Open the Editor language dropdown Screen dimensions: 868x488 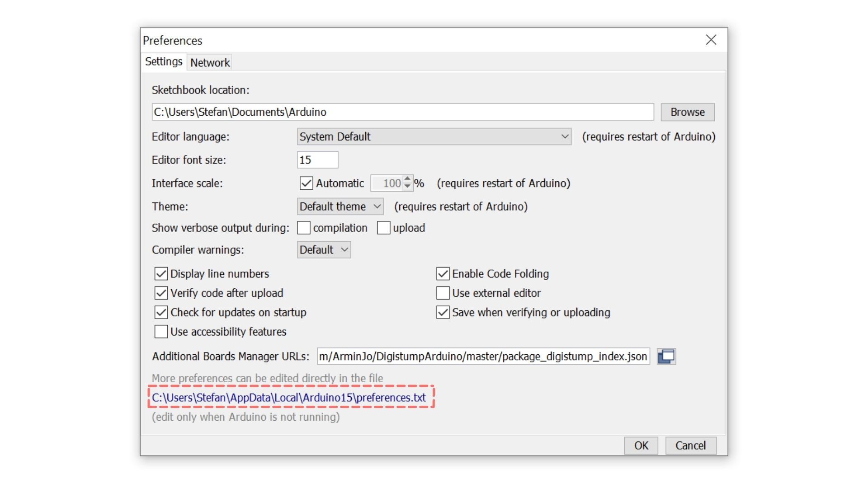click(434, 136)
